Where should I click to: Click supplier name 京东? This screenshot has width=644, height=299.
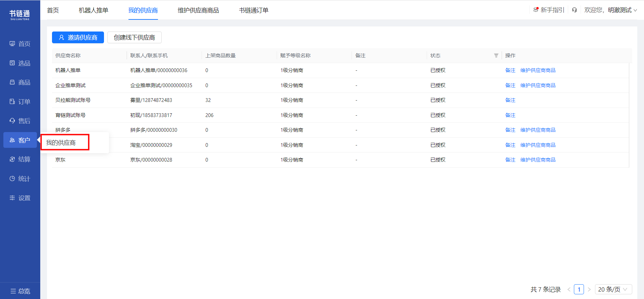pos(60,160)
